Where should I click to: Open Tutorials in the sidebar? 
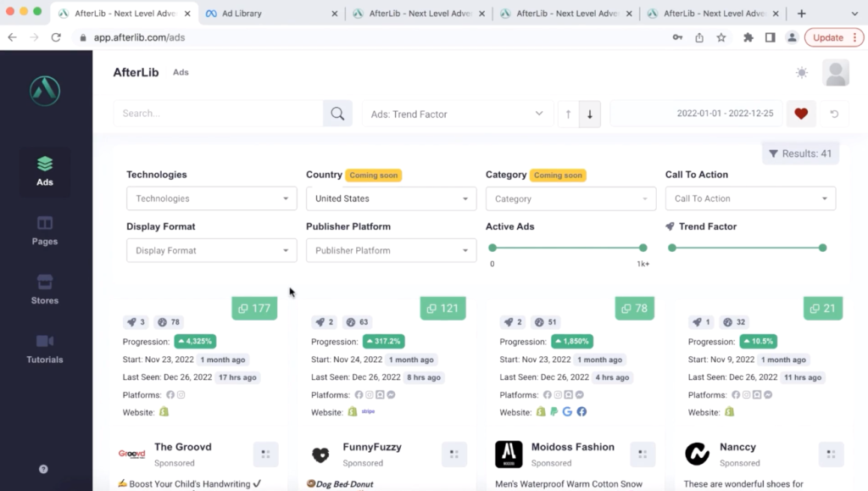[45, 348]
